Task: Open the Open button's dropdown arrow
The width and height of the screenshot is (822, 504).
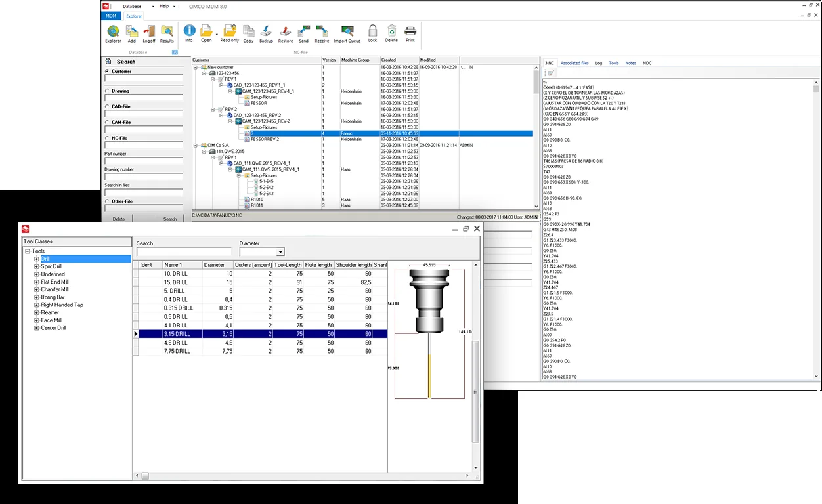Action: (216, 34)
